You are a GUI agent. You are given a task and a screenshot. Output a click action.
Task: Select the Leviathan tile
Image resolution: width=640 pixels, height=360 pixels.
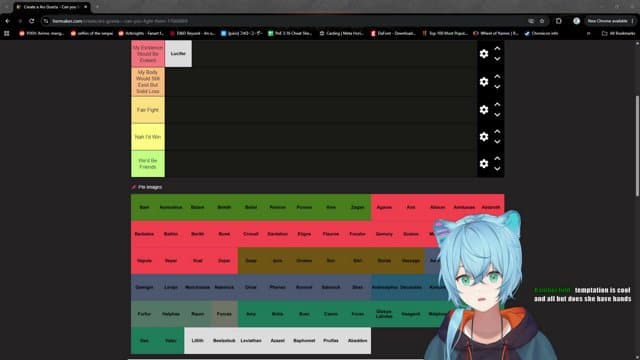251,340
